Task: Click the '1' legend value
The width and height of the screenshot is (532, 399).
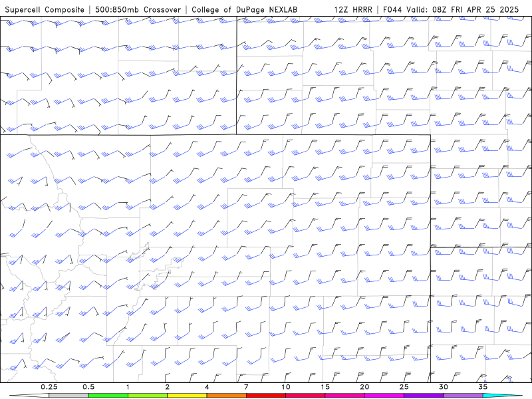Action: click(x=128, y=387)
